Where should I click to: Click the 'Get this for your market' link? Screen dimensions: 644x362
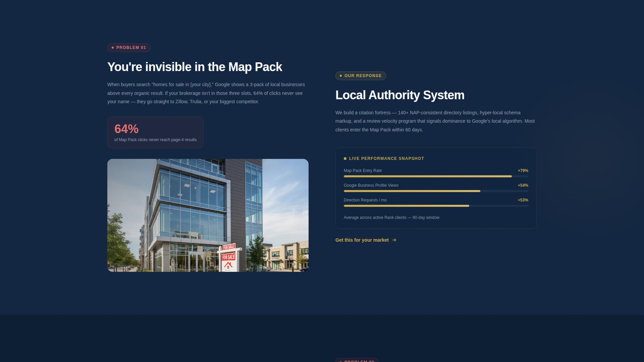coord(362,240)
